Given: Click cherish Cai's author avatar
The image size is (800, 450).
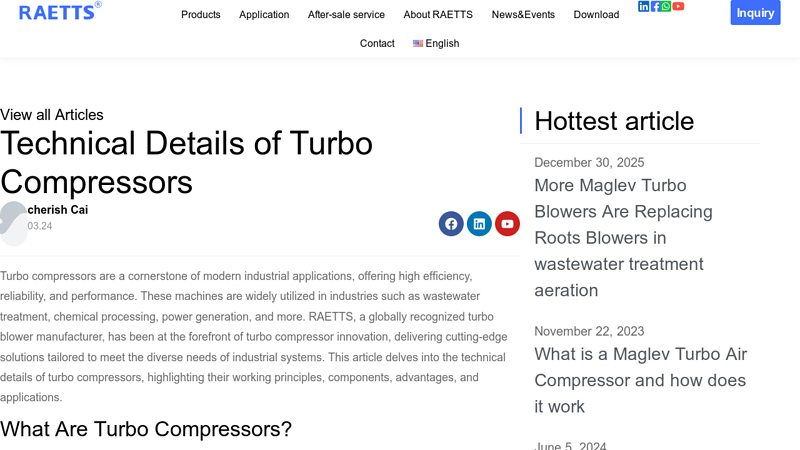Looking at the screenshot, I should 13,223.
